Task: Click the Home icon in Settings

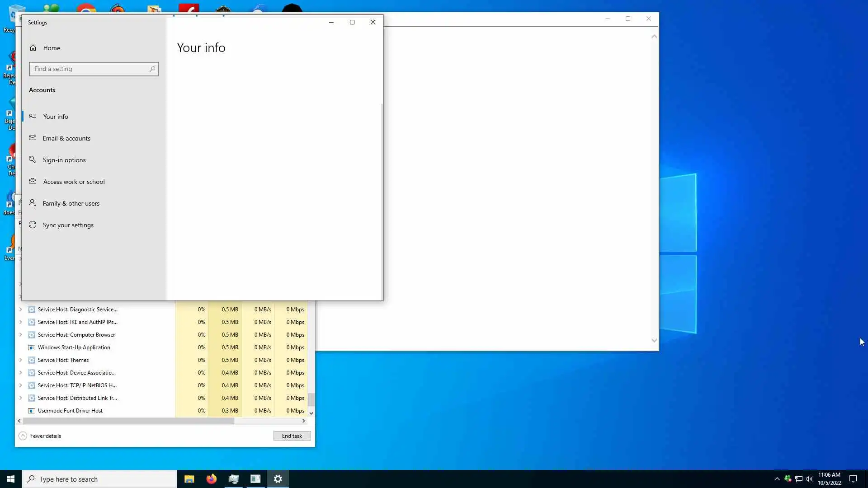Action: tap(33, 48)
